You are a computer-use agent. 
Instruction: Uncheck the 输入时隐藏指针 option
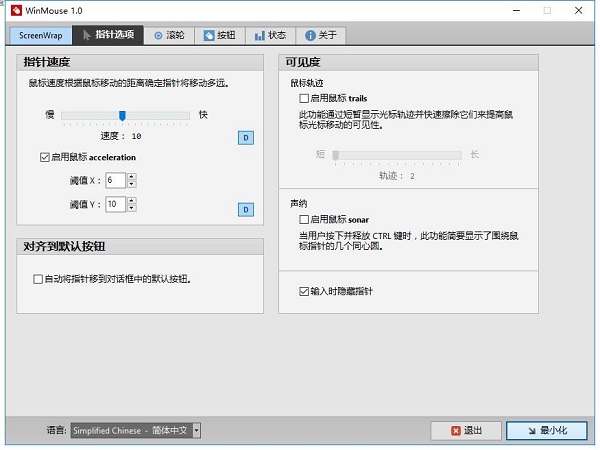pyautogui.click(x=304, y=292)
